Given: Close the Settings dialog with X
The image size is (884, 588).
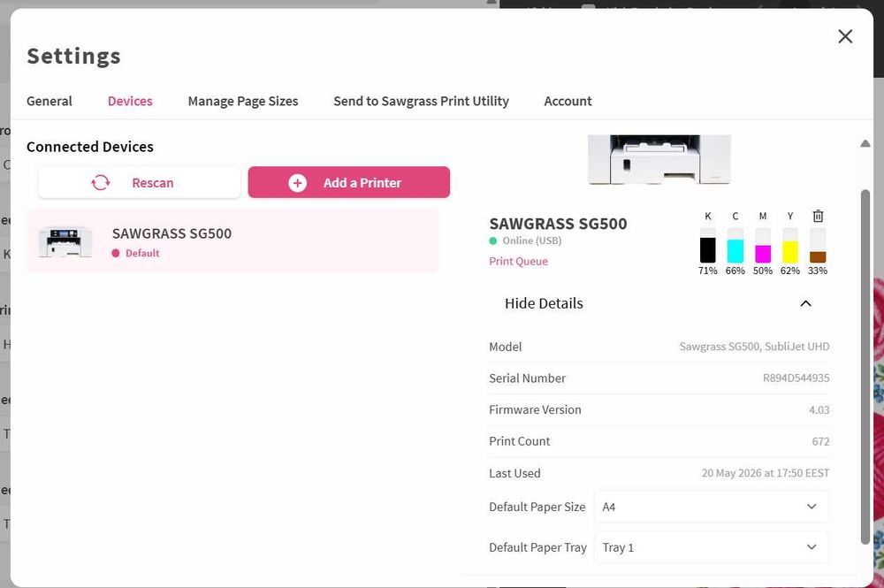Looking at the screenshot, I should click(844, 36).
